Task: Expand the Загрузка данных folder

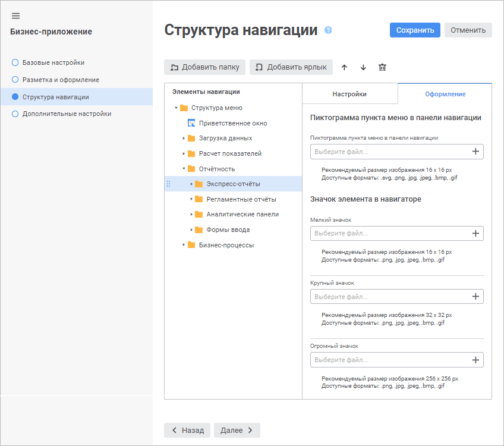Action: (184, 139)
